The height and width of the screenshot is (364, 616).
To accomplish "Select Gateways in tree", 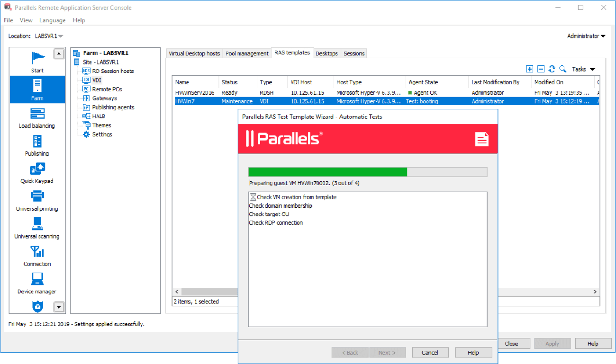I will pos(104,98).
